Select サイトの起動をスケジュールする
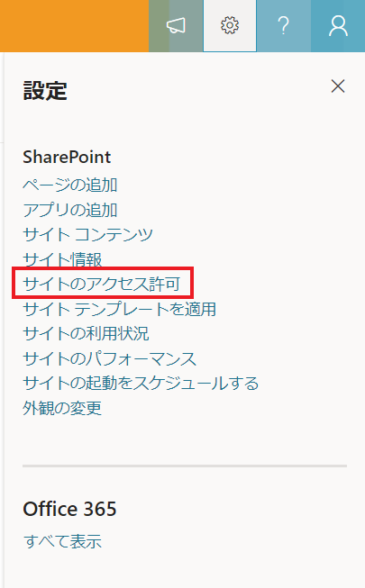The width and height of the screenshot is (365, 588). [x=141, y=384]
